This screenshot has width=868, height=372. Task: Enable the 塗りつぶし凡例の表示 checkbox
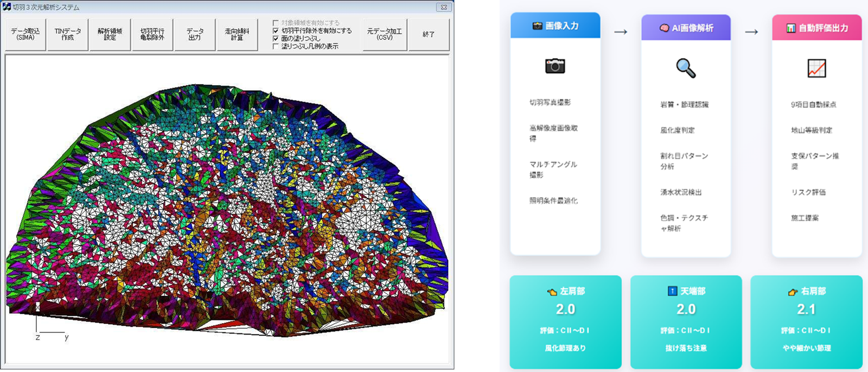(276, 46)
